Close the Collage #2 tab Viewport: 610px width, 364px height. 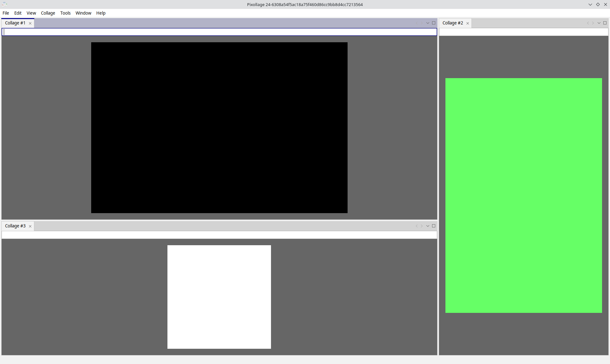pos(468,23)
